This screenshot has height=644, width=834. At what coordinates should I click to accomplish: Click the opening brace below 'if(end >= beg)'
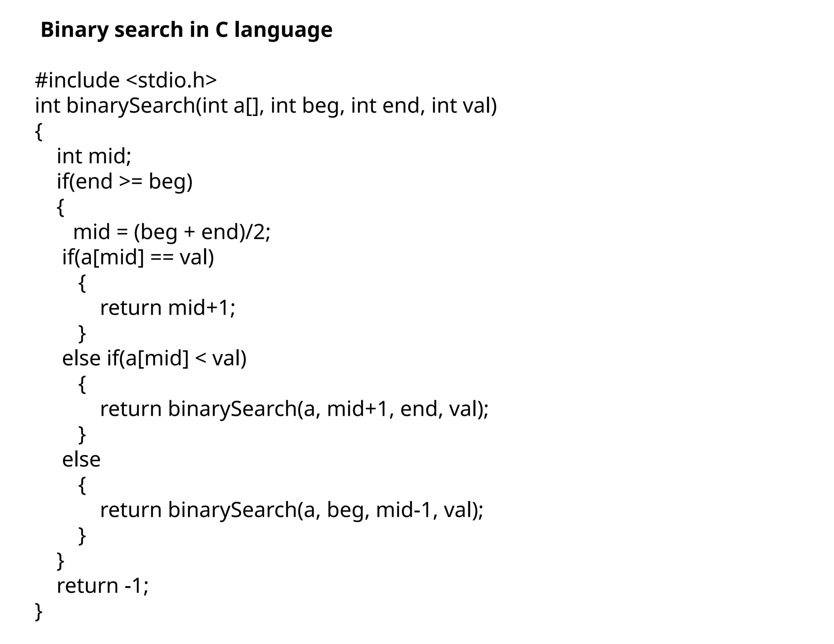click(x=60, y=207)
